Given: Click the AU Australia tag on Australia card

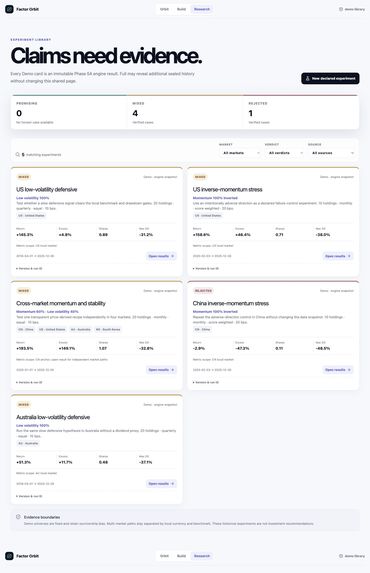Looking at the screenshot, I should coord(28,443).
